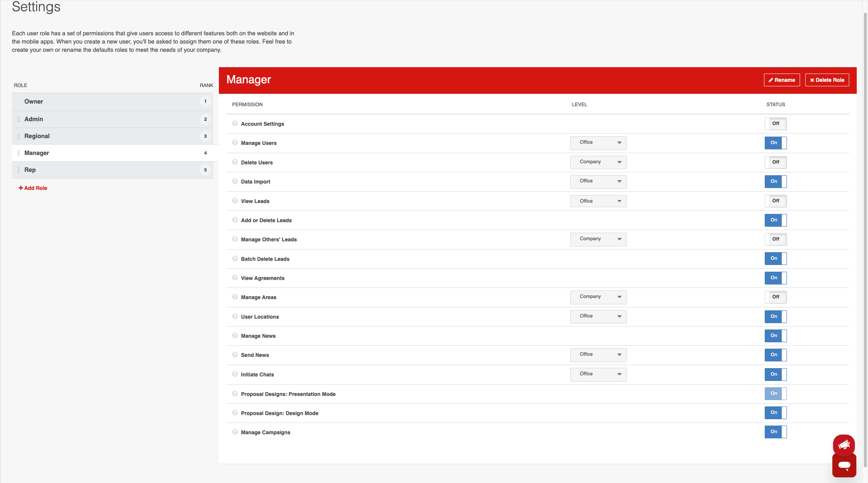The height and width of the screenshot is (483, 868).
Task: Click help icon beside Data Import
Action: 235,181
